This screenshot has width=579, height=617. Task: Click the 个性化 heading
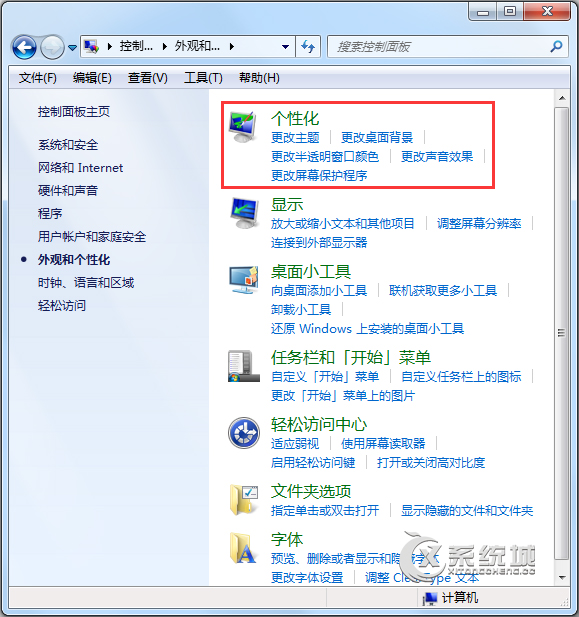point(295,119)
